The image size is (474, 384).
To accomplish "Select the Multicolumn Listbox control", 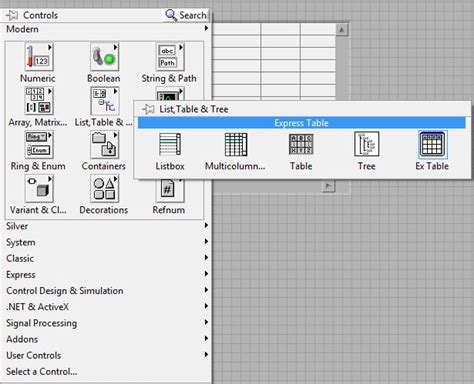I will point(236,144).
